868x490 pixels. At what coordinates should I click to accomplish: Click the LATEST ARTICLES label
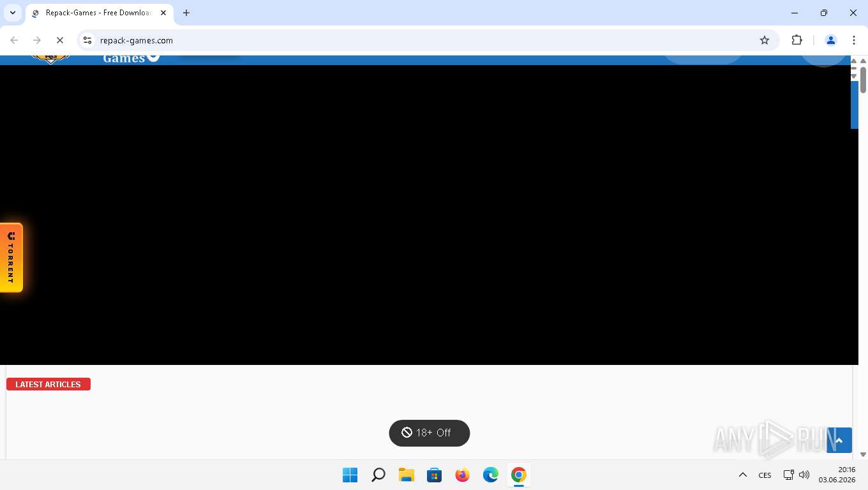click(x=49, y=384)
